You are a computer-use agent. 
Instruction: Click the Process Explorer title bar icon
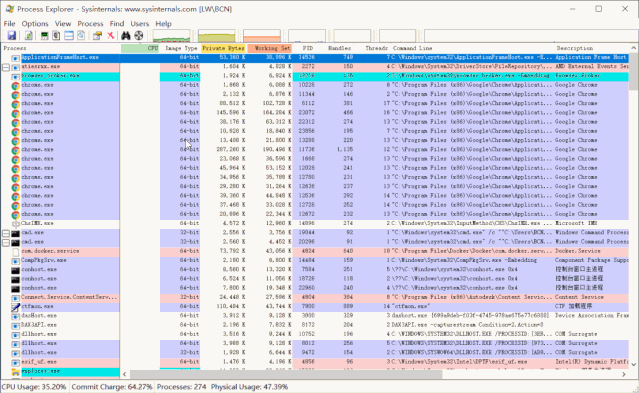(9, 9)
